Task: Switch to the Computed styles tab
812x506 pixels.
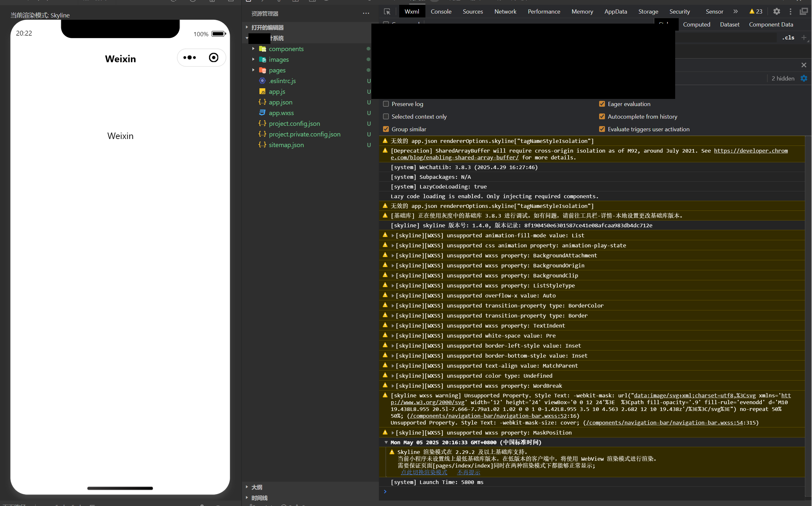Action: point(697,25)
